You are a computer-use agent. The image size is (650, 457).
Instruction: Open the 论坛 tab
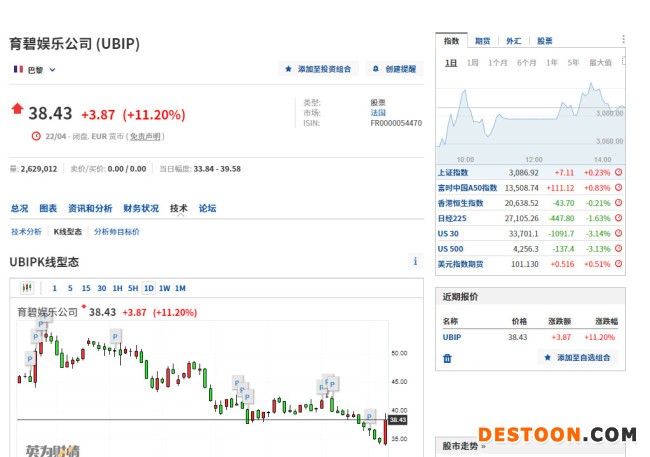point(207,208)
